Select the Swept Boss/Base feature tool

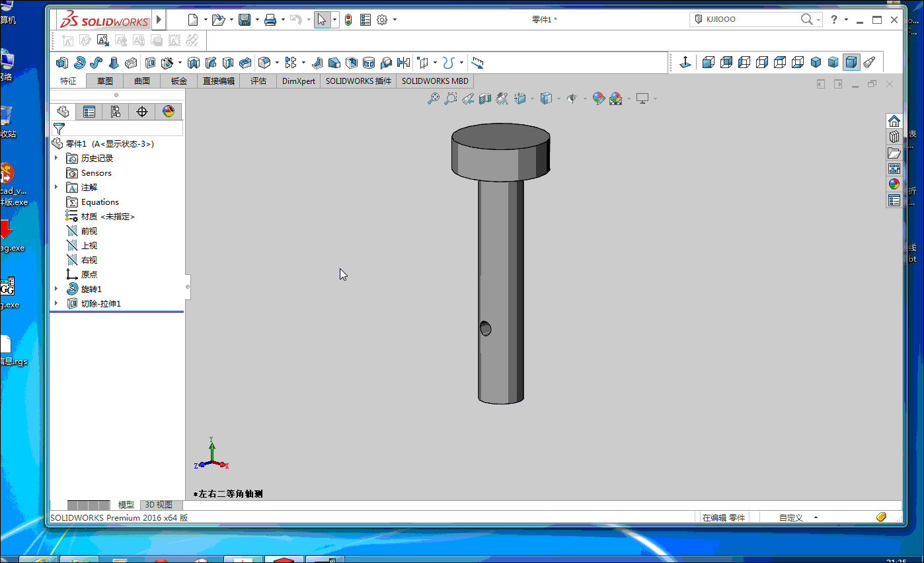(96, 63)
